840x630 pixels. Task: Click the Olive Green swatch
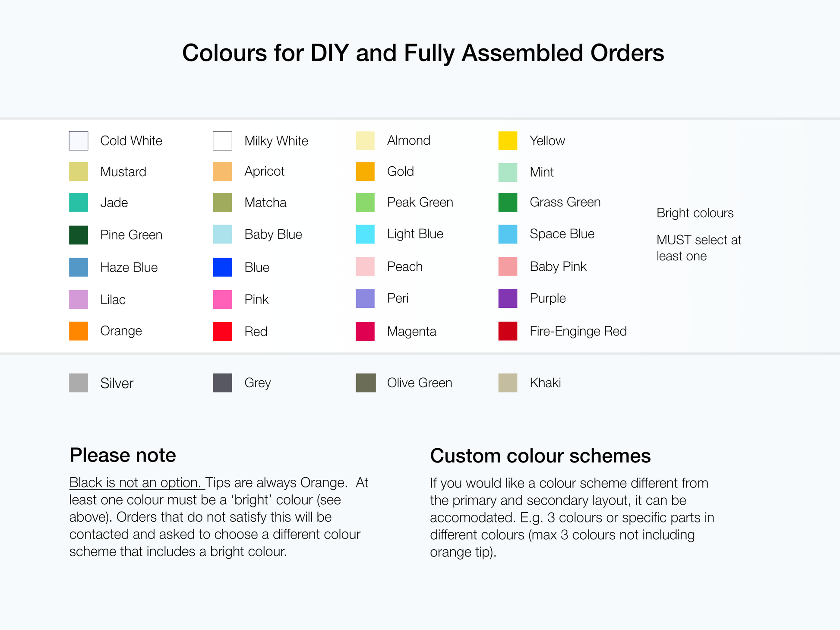pos(366,383)
